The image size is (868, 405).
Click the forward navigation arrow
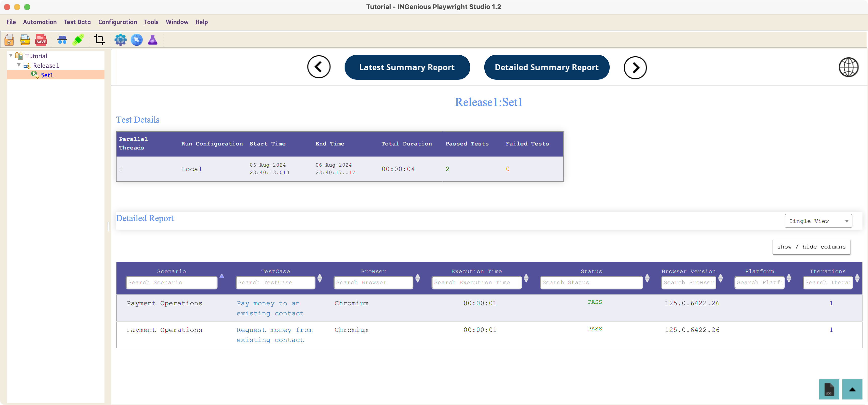(x=635, y=67)
